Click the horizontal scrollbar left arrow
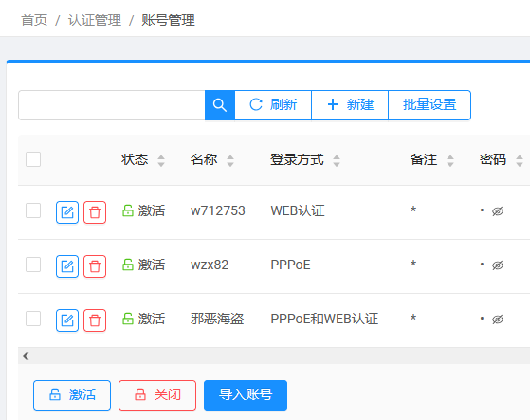Image resolution: width=530 pixels, height=420 pixels. click(26, 356)
